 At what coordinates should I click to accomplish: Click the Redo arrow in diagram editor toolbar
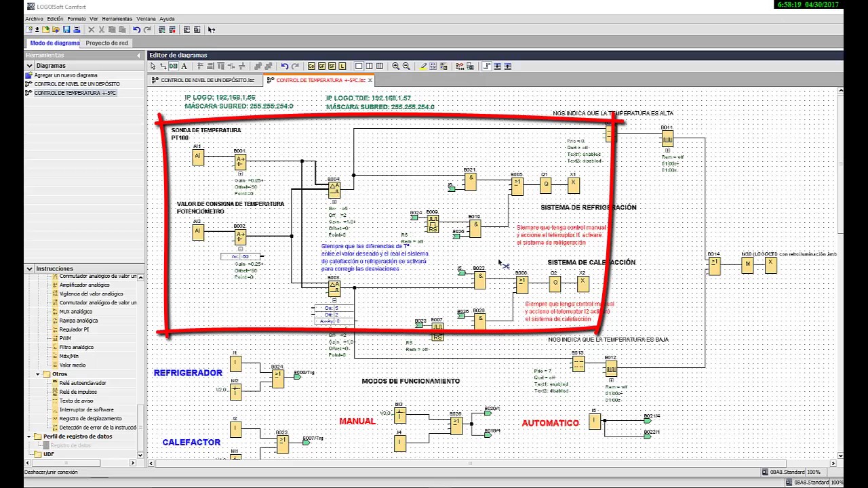point(295,66)
